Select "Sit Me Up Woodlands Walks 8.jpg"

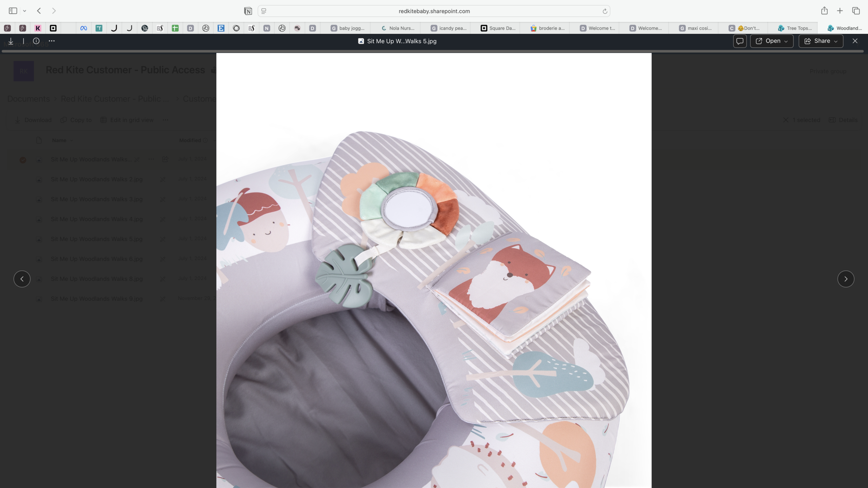point(97,279)
